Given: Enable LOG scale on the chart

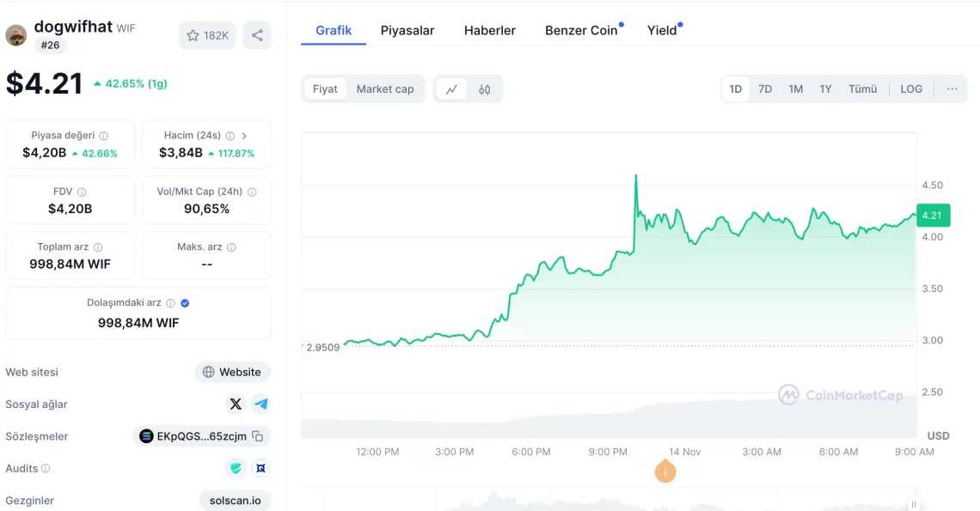Looking at the screenshot, I should [x=911, y=89].
